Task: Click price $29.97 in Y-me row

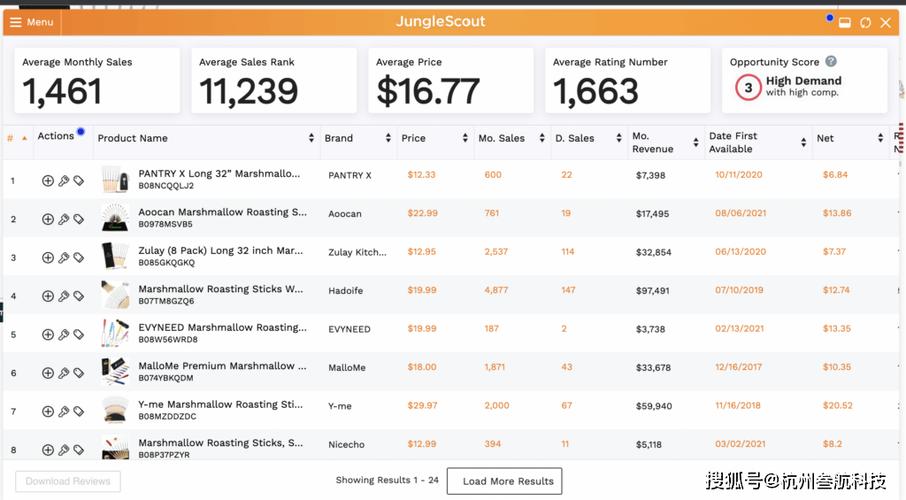Action: point(422,406)
